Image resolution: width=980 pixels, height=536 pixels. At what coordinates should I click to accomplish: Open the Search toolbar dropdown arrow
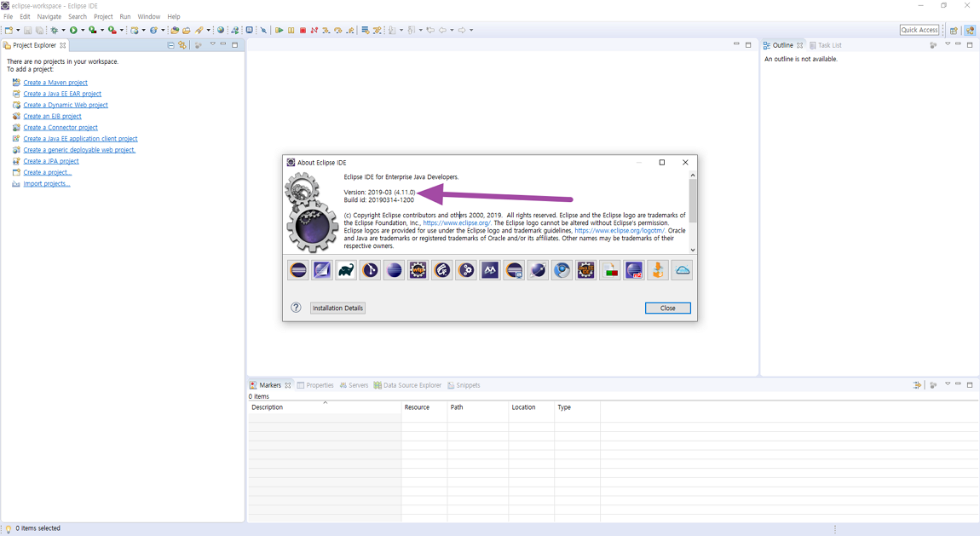click(x=208, y=30)
